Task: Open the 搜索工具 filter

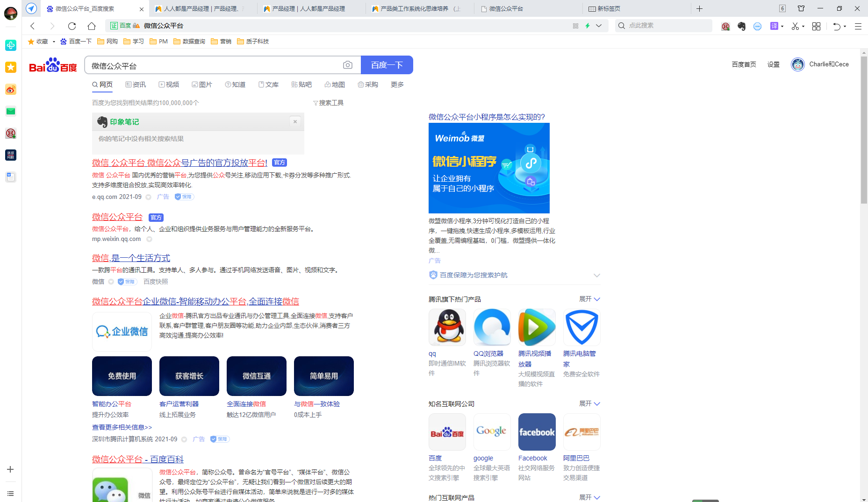Action: coord(328,103)
